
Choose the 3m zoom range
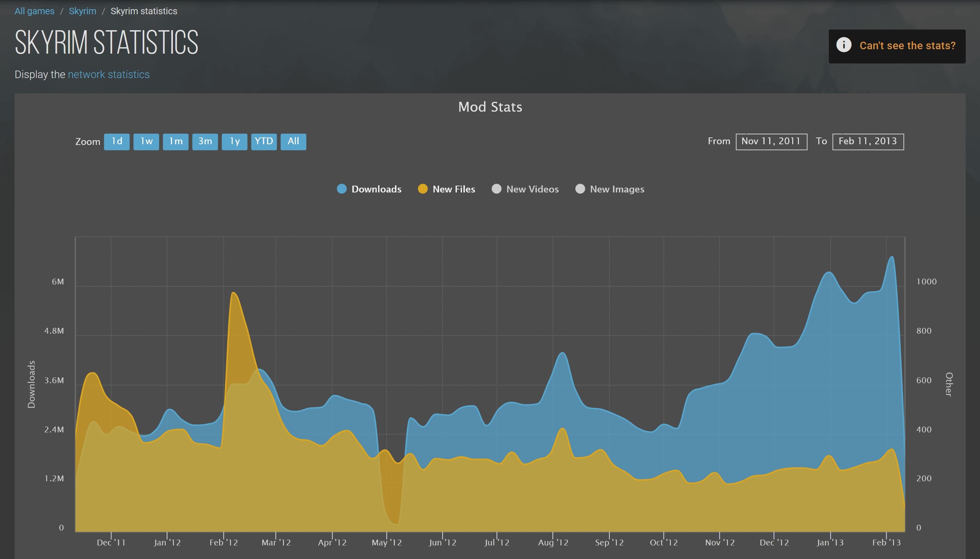(x=205, y=142)
